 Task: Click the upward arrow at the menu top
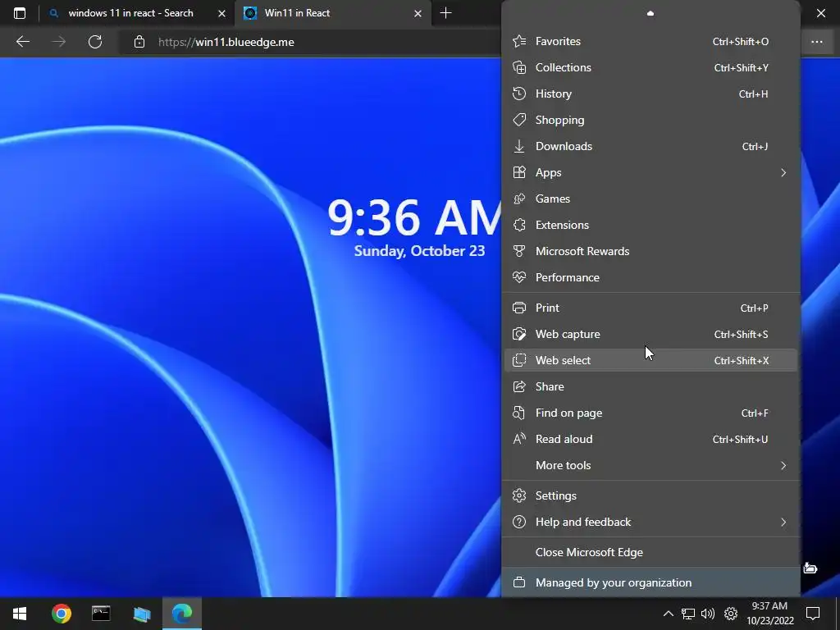(x=651, y=13)
